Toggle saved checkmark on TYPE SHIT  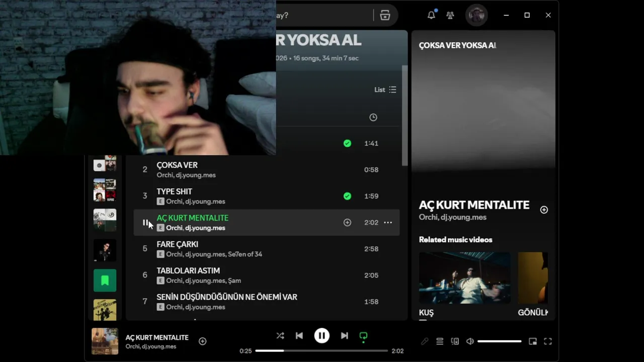347,196
